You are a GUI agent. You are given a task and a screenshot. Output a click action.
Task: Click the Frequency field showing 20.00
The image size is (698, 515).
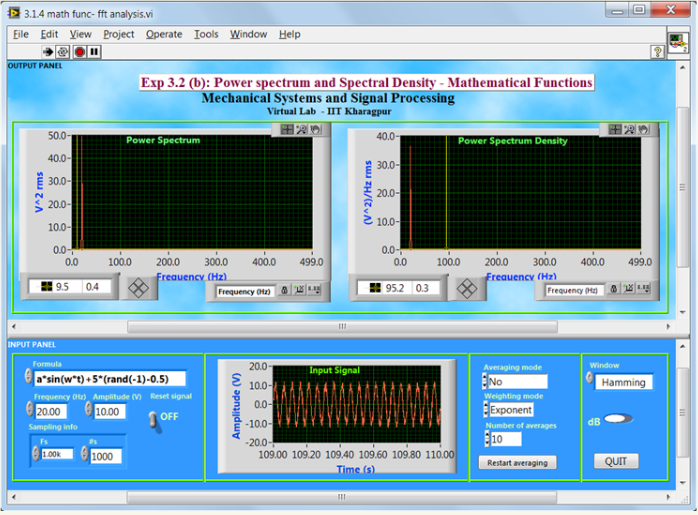tap(51, 412)
